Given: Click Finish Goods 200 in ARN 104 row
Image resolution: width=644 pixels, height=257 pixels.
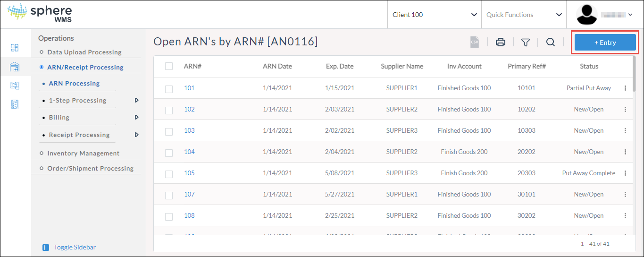Looking at the screenshot, I should [x=464, y=152].
